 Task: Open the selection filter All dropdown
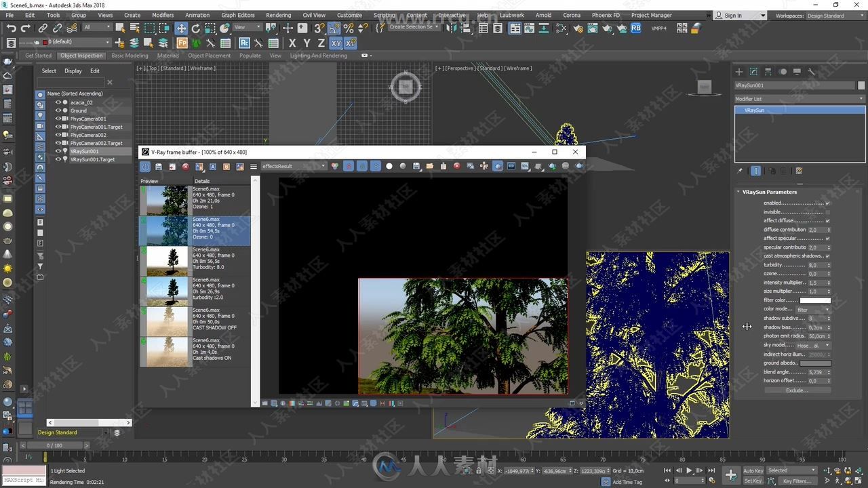click(x=97, y=28)
